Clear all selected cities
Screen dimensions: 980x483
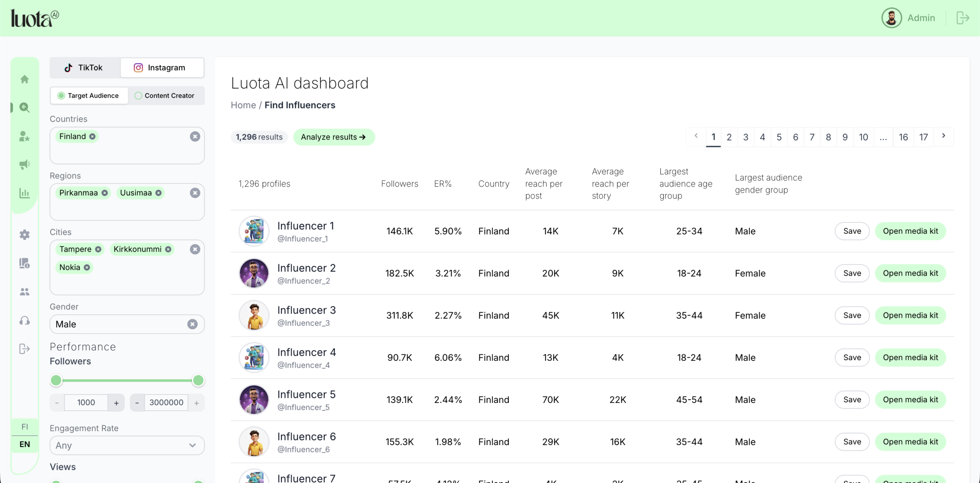(195, 249)
